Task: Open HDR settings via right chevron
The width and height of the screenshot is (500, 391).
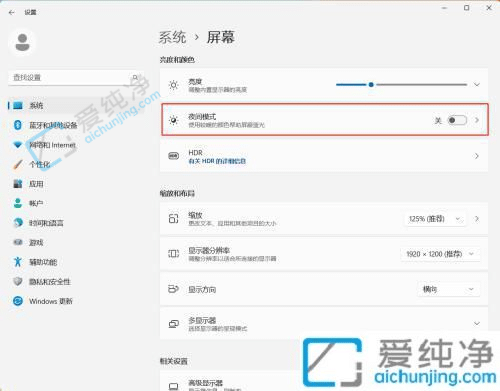Action: tap(477, 156)
